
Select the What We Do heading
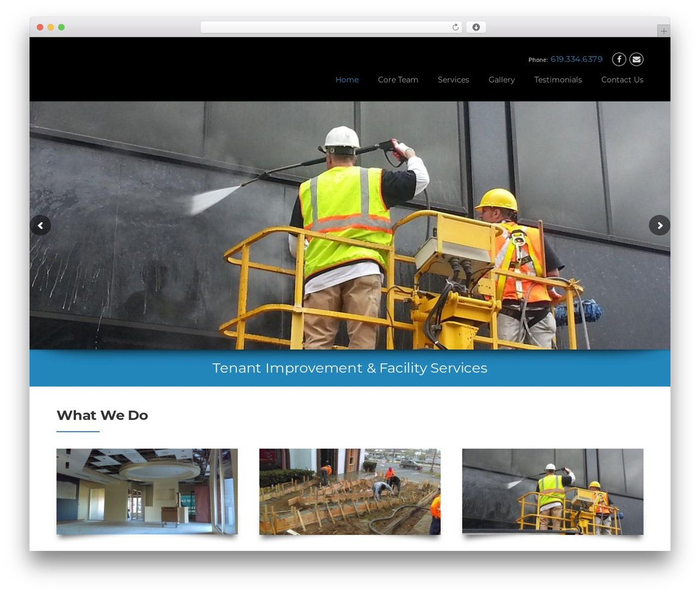point(102,416)
